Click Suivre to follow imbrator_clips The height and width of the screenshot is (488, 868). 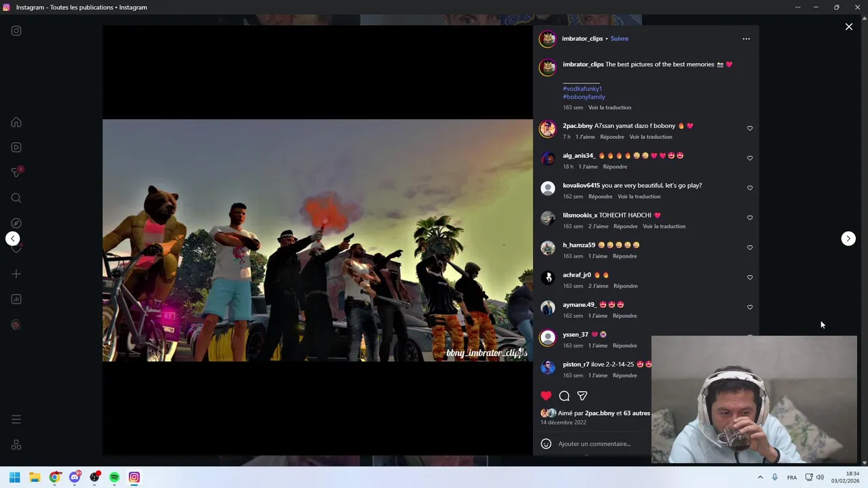coord(619,39)
